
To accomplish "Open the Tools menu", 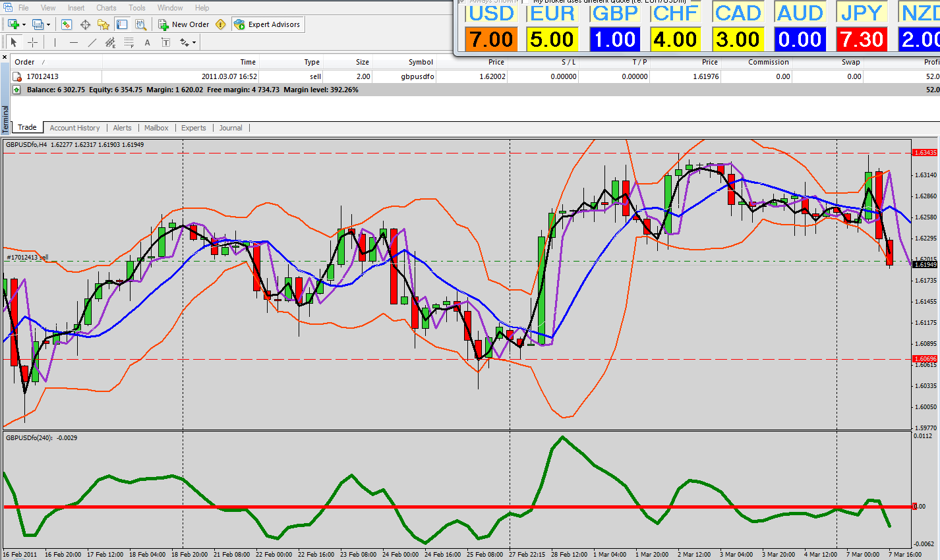I will (x=137, y=8).
